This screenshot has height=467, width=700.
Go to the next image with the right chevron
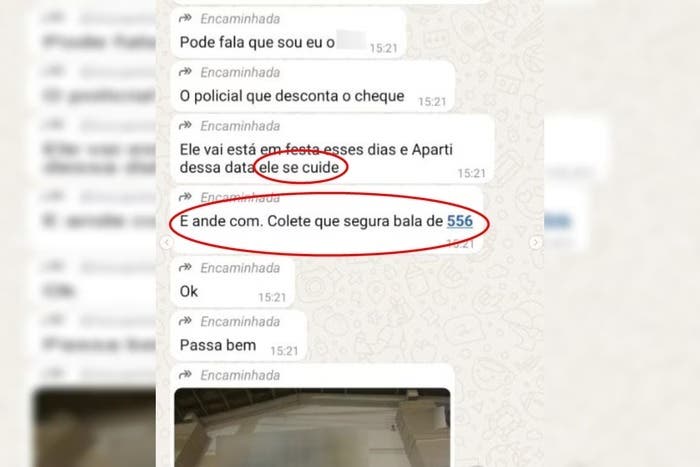pyautogui.click(x=536, y=242)
